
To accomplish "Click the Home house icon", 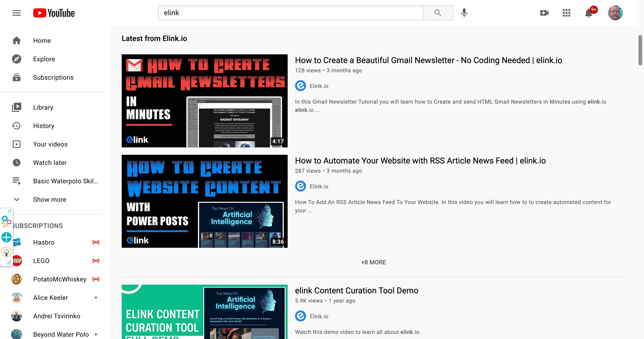I will click(17, 41).
